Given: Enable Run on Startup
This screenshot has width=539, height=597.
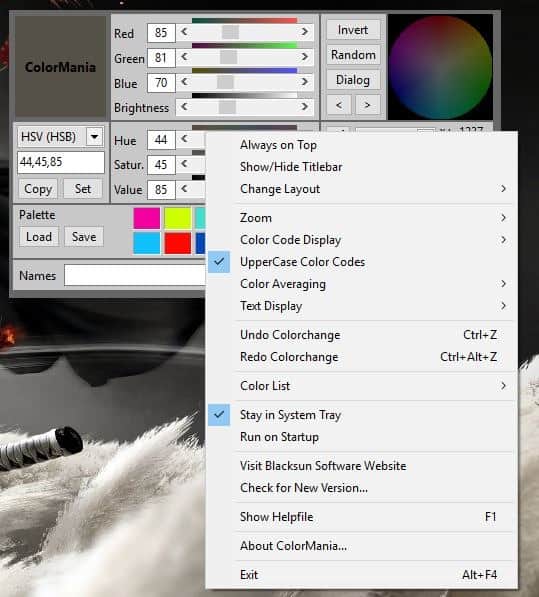Looking at the screenshot, I should coord(361,437).
